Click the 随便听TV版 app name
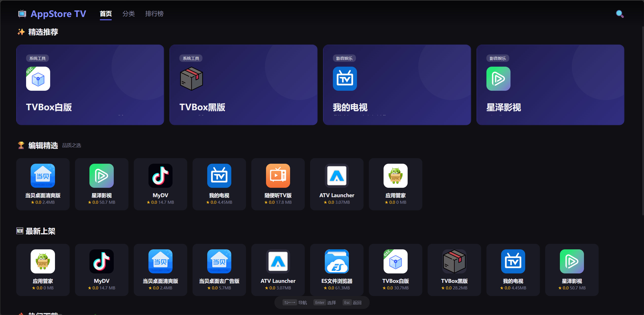Screen dimensions: 644x315 [x=278, y=195]
